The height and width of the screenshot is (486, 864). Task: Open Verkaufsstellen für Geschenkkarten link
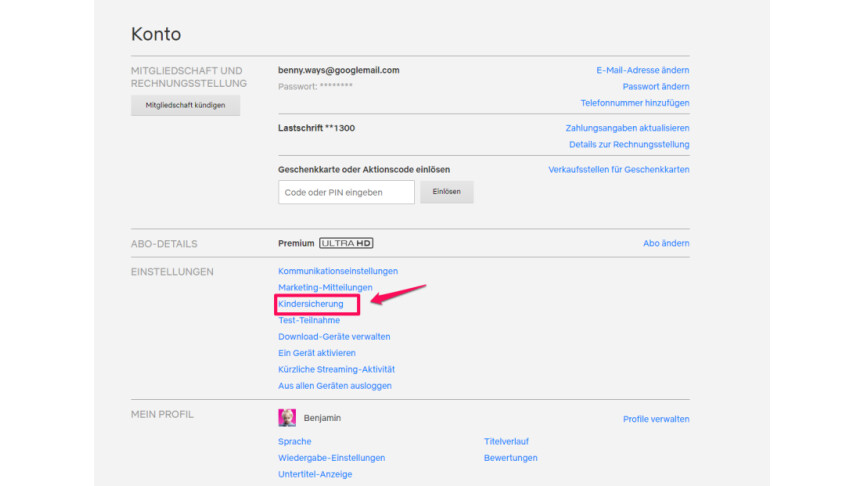[618, 170]
